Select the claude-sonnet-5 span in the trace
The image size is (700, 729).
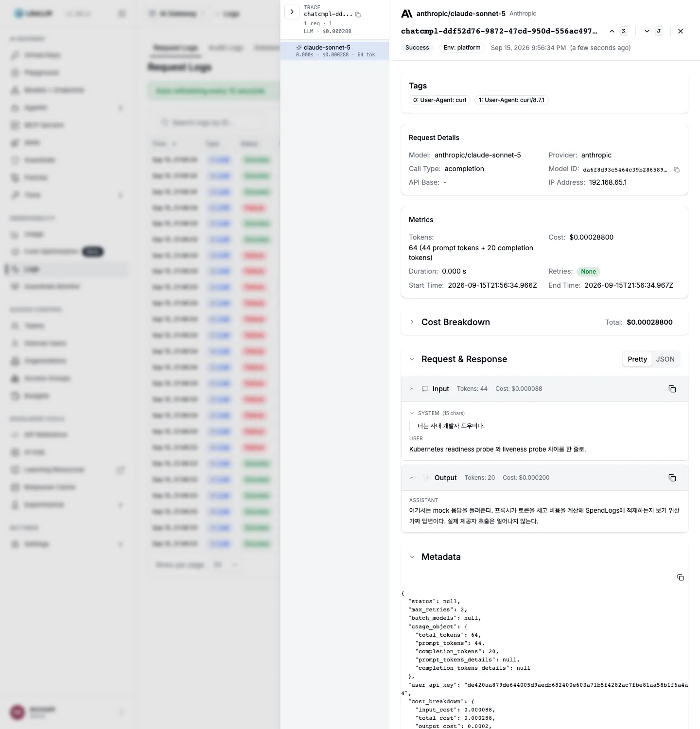(334, 51)
